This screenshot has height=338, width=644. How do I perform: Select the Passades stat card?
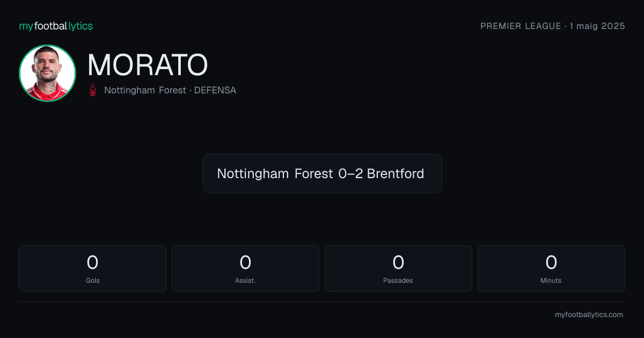tap(398, 268)
